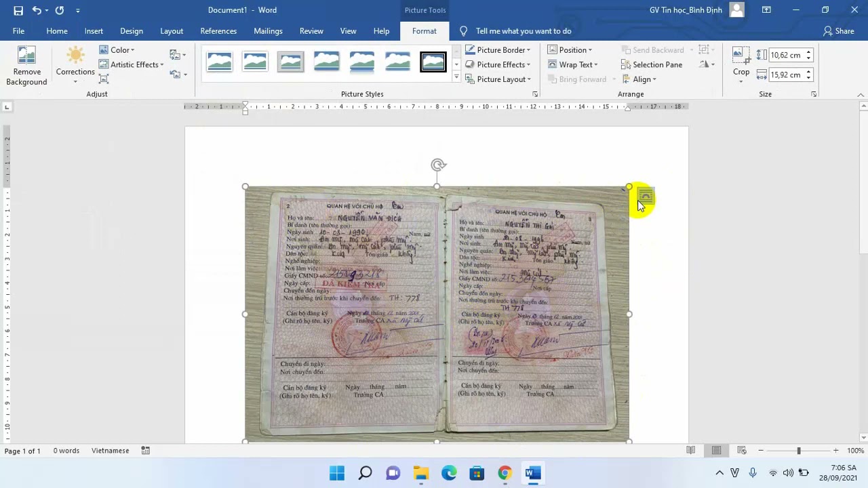
Task: Apply the third gray-framed picture style
Action: coord(290,62)
